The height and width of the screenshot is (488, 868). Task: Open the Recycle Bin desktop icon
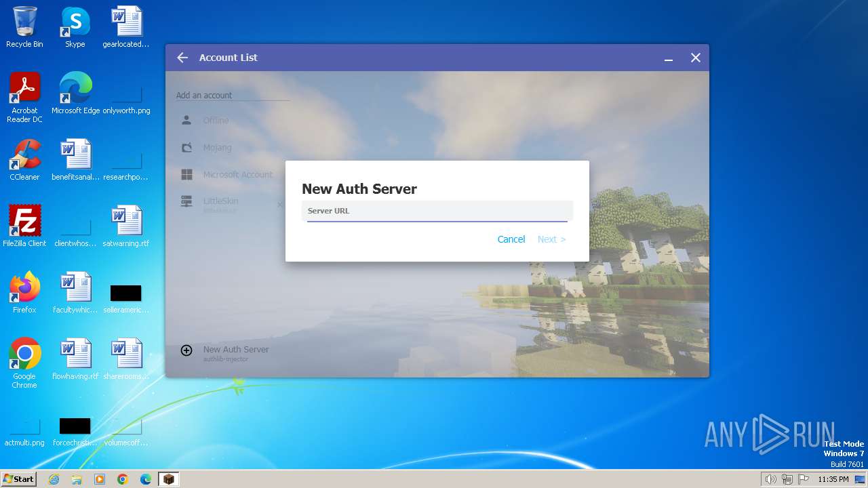coord(24,27)
